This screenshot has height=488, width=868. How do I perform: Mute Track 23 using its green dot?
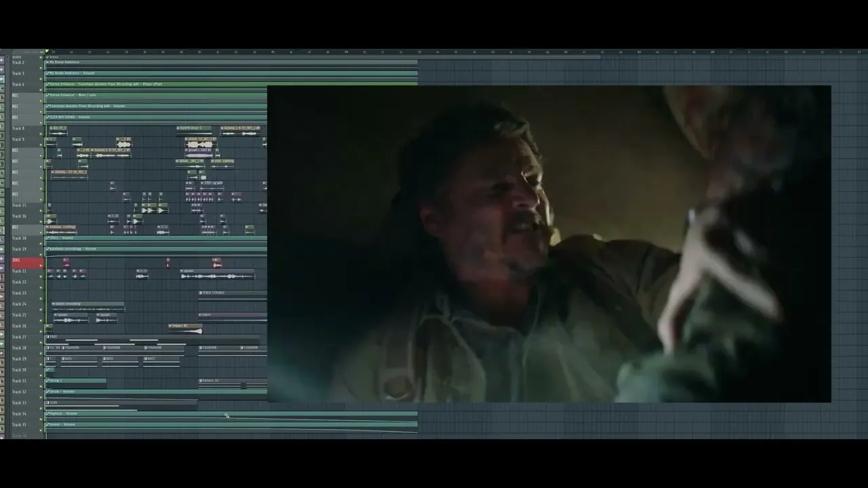coord(41,297)
